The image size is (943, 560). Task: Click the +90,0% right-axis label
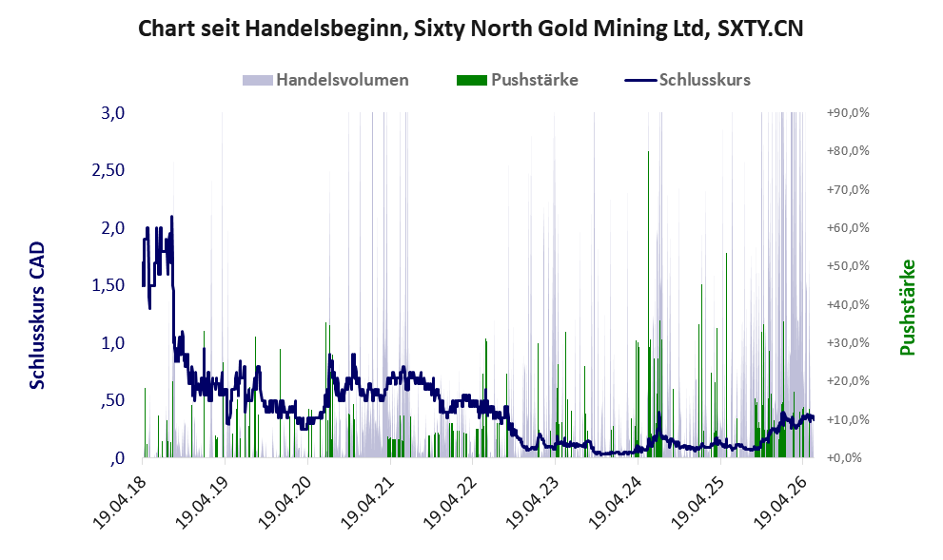coord(848,113)
